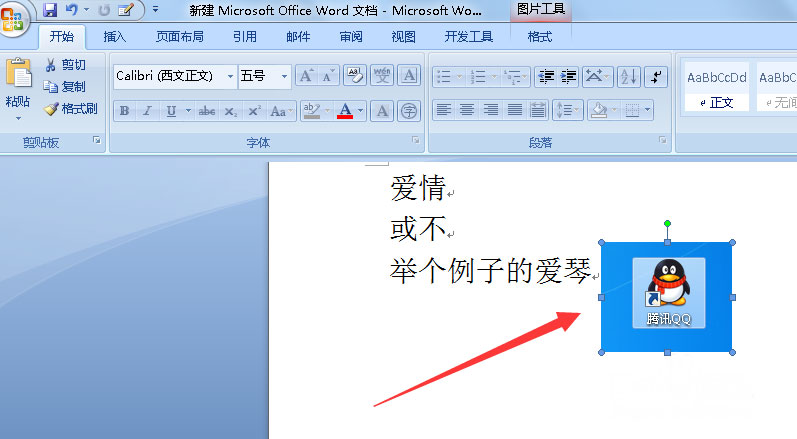Increase the paragraph indent
This screenshot has width=797, height=439.
568,77
